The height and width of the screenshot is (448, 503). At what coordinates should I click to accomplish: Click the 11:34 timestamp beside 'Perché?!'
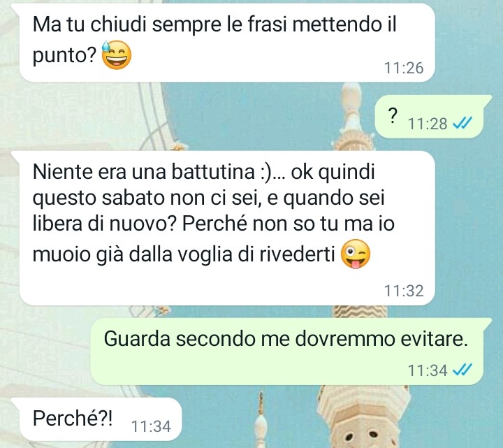[x=151, y=426]
